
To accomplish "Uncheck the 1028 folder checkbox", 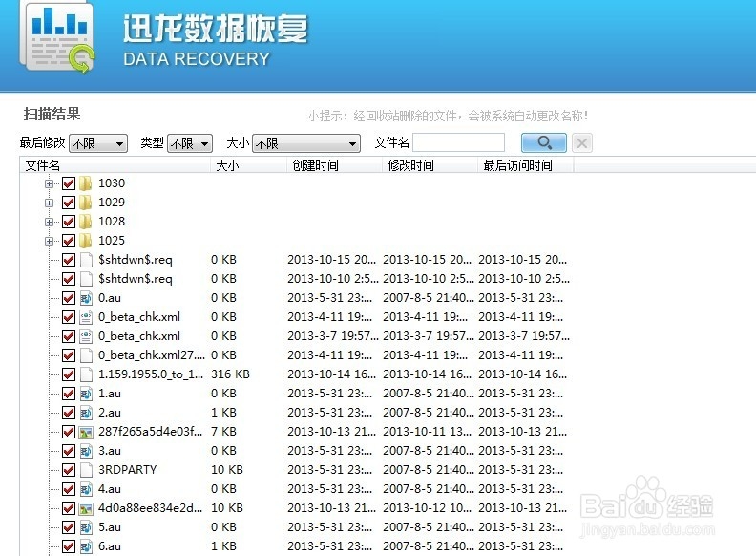I will point(69,222).
